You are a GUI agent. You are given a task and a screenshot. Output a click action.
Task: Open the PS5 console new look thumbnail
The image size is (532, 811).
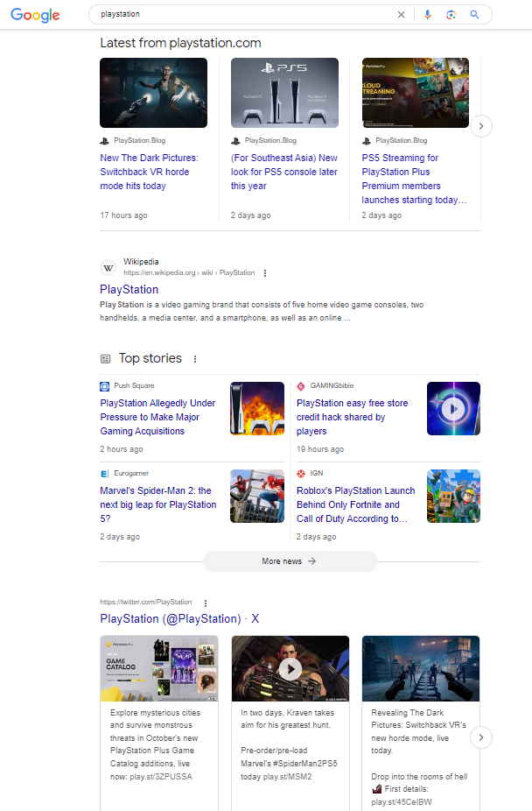[x=284, y=93]
